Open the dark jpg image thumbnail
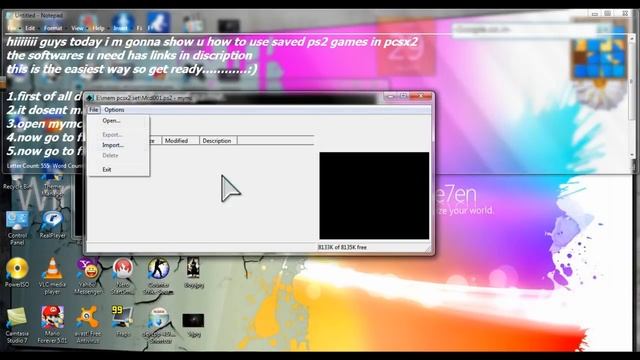 pyautogui.click(x=193, y=325)
